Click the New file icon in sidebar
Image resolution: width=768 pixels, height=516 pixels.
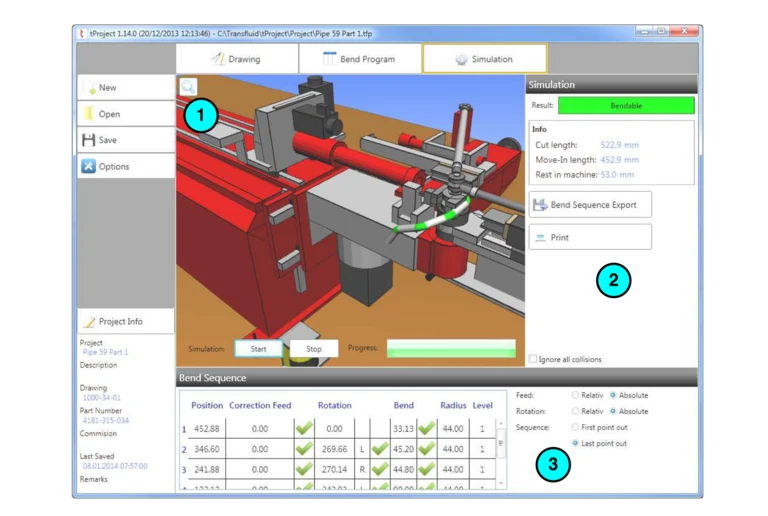(89, 88)
